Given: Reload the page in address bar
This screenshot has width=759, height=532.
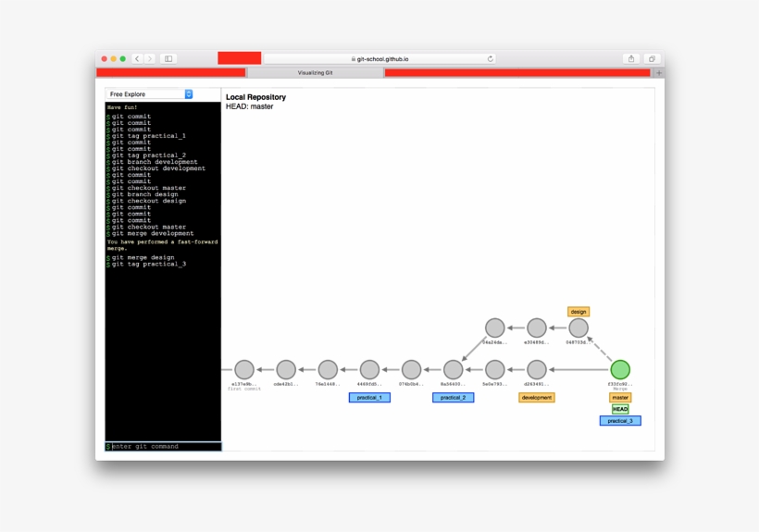Looking at the screenshot, I should [491, 58].
